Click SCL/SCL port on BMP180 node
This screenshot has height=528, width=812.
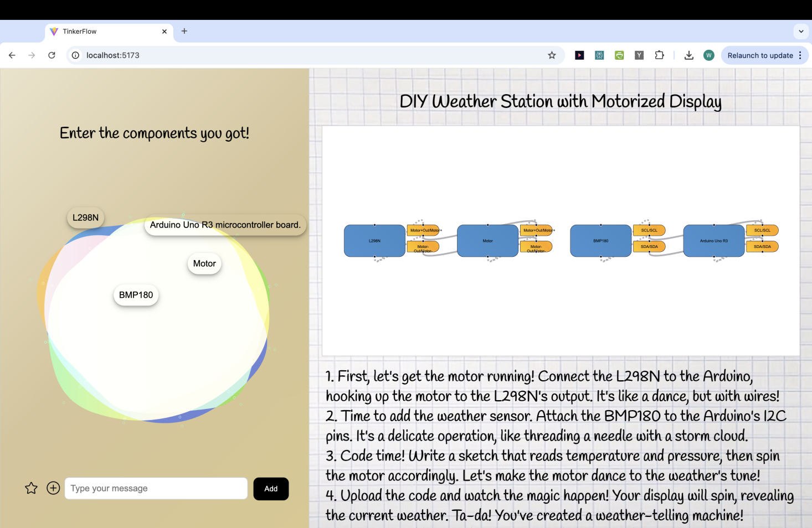(649, 230)
